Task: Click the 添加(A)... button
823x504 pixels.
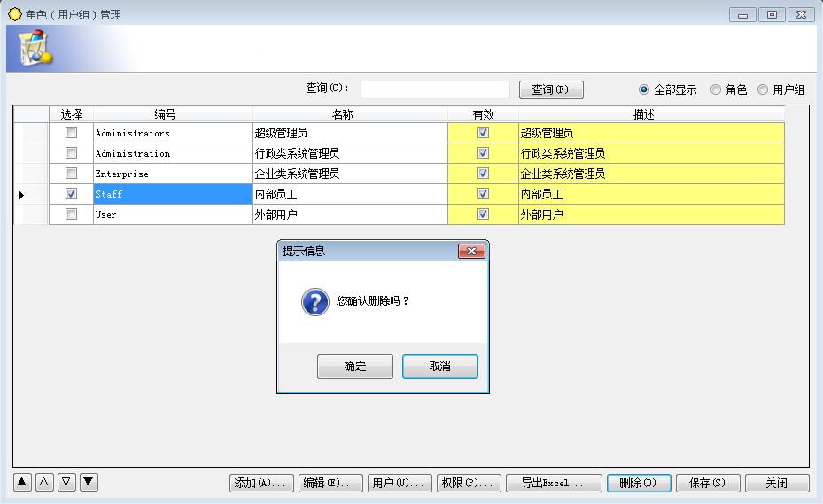Action: click(x=260, y=483)
